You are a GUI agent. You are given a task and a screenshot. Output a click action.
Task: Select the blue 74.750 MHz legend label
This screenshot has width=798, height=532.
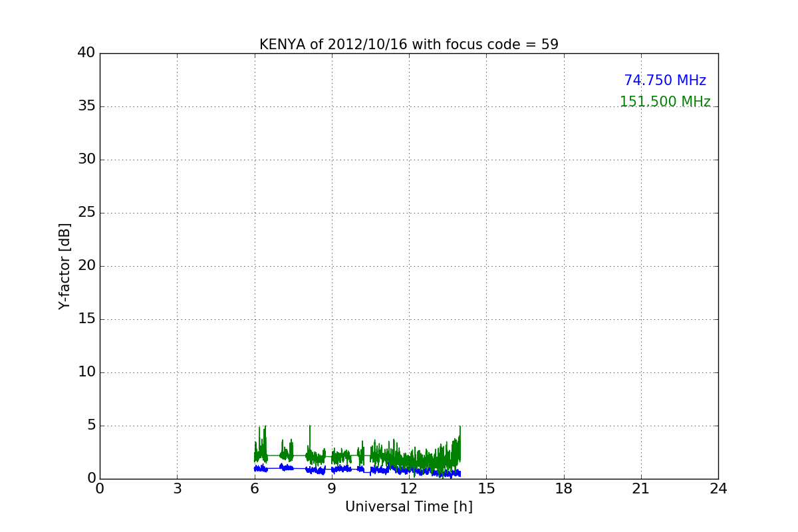665,80
